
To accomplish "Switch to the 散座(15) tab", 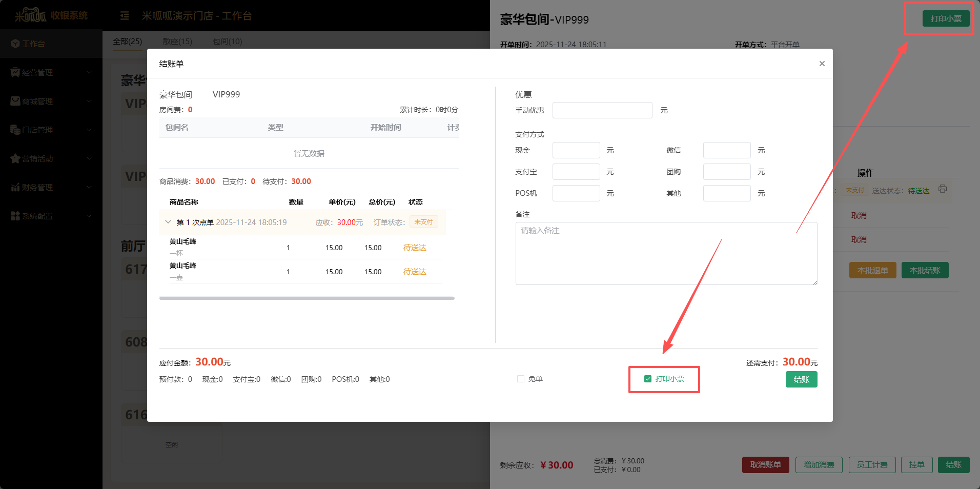I will tap(177, 42).
